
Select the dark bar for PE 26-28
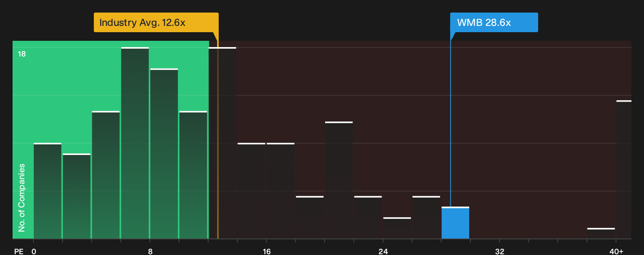click(x=426, y=217)
